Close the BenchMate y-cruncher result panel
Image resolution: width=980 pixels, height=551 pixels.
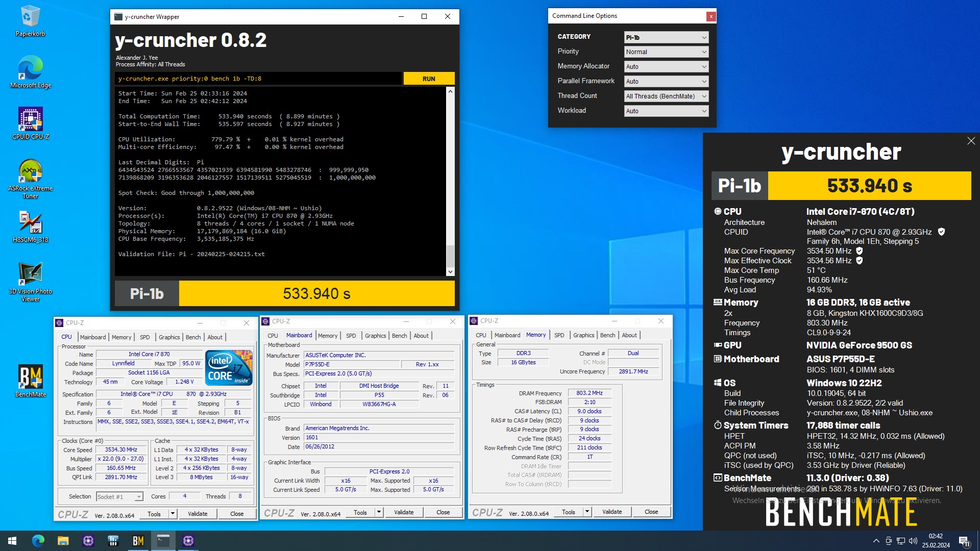coord(971,141)
